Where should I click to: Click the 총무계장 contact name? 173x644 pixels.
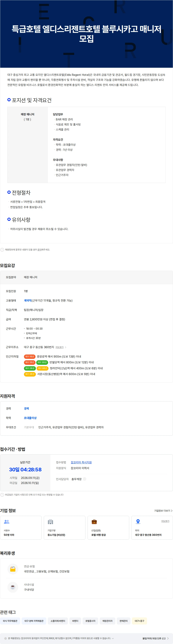click(x=76, y=479)
